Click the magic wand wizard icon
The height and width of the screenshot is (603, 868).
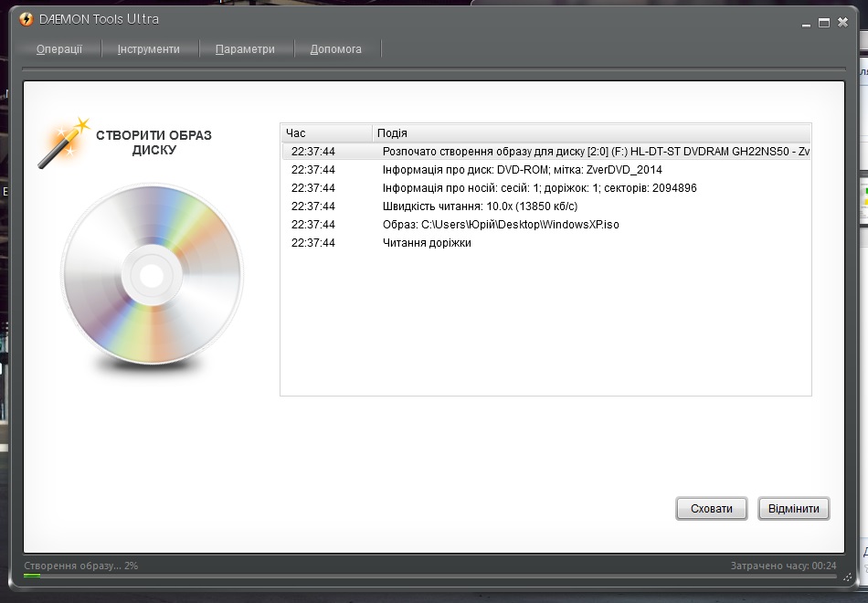[63, 143]
